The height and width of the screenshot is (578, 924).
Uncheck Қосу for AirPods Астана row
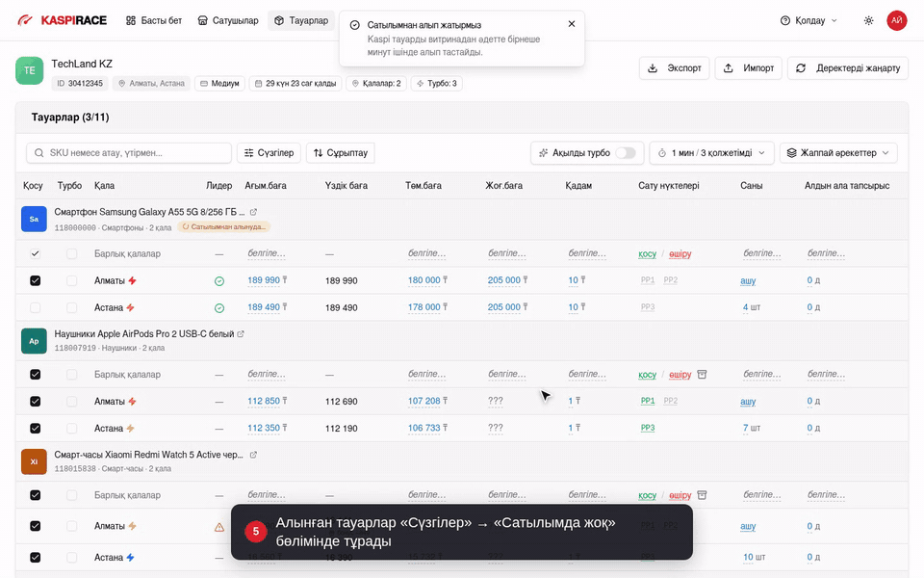coord(36,428)
